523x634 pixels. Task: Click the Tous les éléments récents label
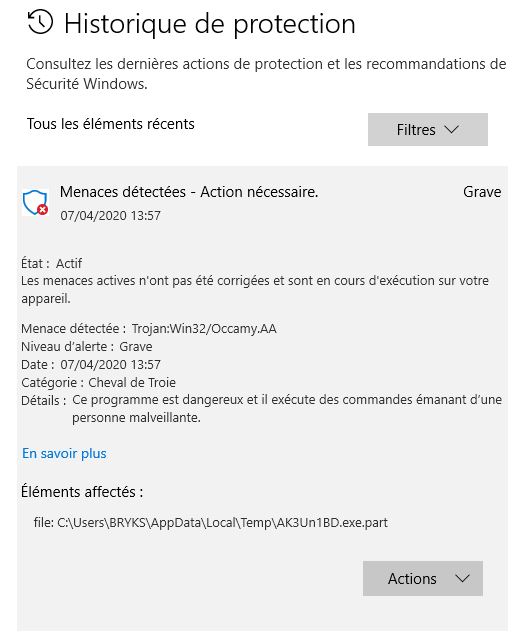[x=110, y=124]
